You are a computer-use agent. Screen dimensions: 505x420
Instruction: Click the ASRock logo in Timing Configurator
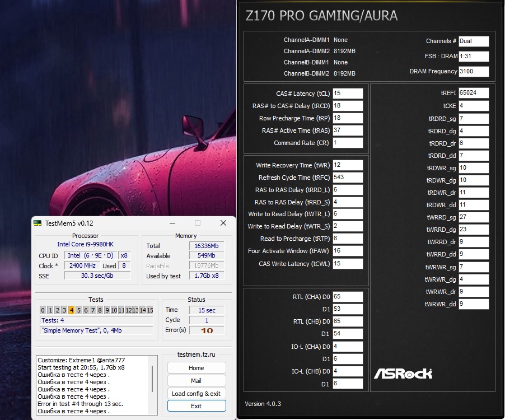click(403, 374)
